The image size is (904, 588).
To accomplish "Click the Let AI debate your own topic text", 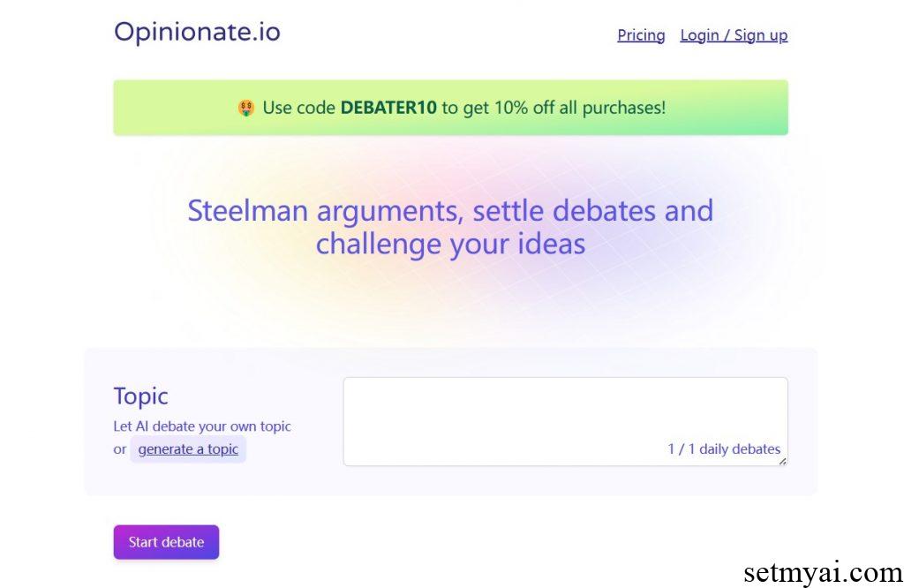I will [202, 426].
